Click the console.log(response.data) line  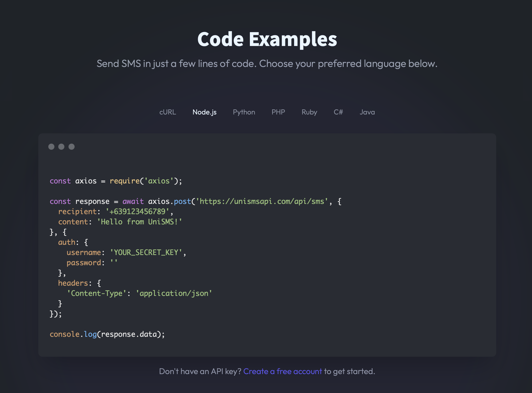point(107,334)
